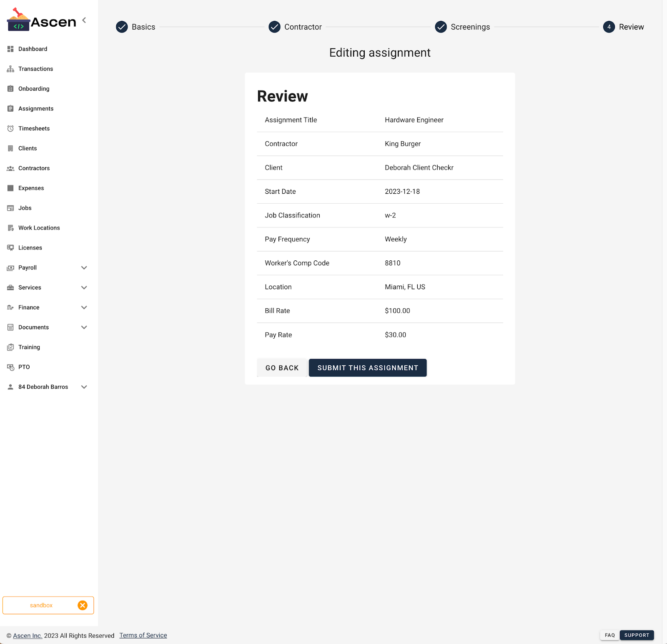Expand the Payroll menu chevron
This screenshot has height=644, width=667.
tap(84, 268)
